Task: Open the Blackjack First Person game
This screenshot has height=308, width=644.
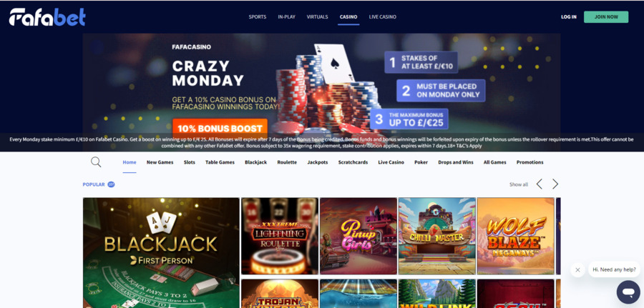Action: tap(161, 253)
